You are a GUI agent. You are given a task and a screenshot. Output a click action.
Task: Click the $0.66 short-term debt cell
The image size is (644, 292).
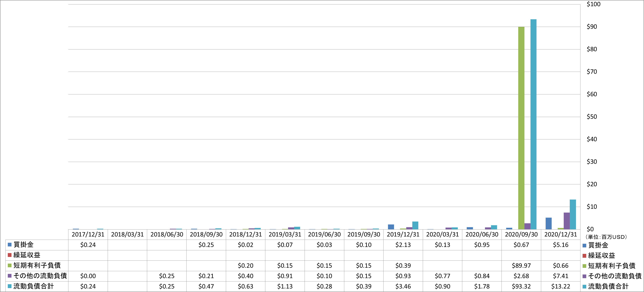pyautogui.click(x=561, y=266)
